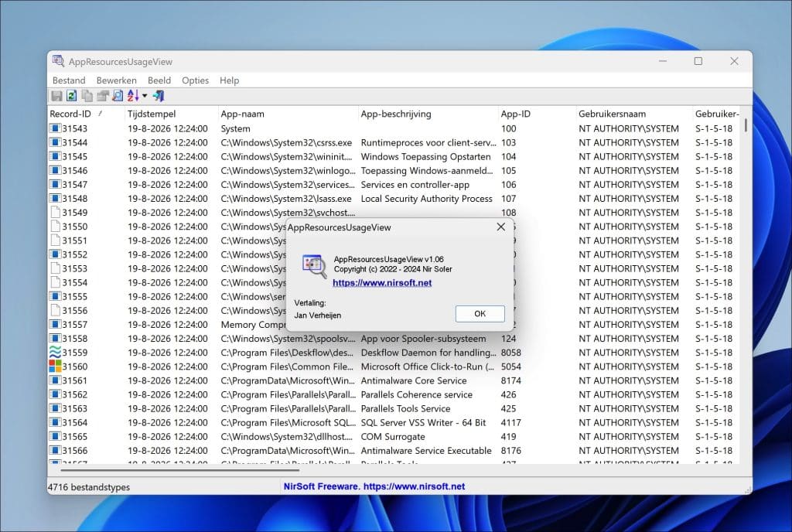Click the row icon of record 31552
The width and height of the screenshot is (792, 532).
click(55, 254)
